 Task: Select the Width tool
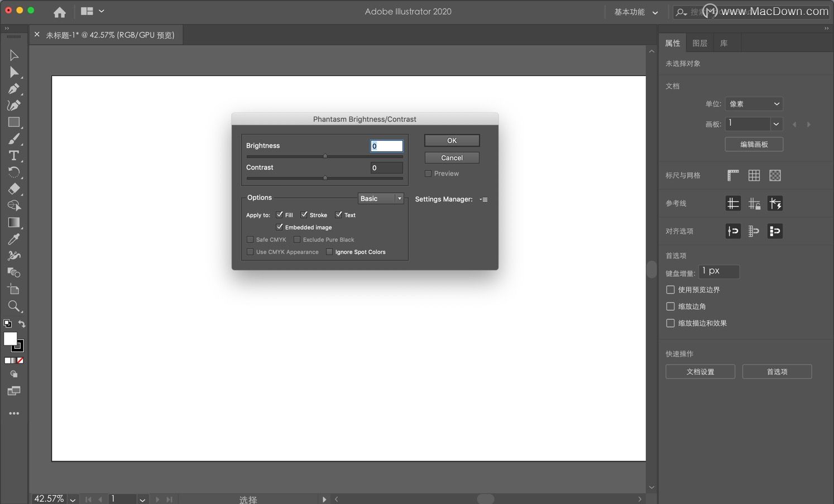tap(14, 256)
